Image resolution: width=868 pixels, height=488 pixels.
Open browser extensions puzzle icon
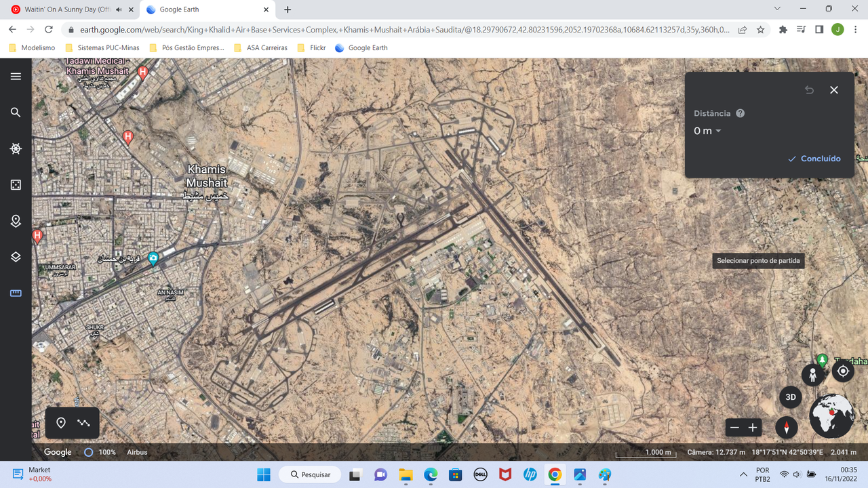click(x=783, y=30)
